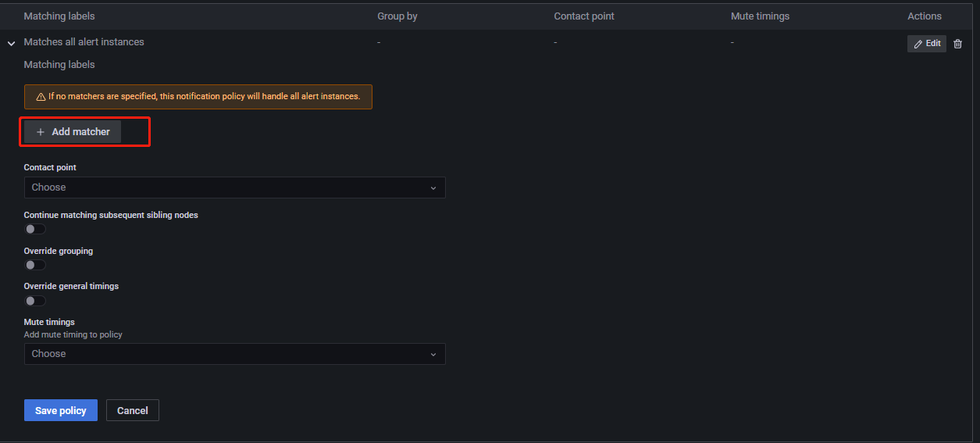Click the Matching labels column header
Screen dimensions: 980x443
point(59,16)
